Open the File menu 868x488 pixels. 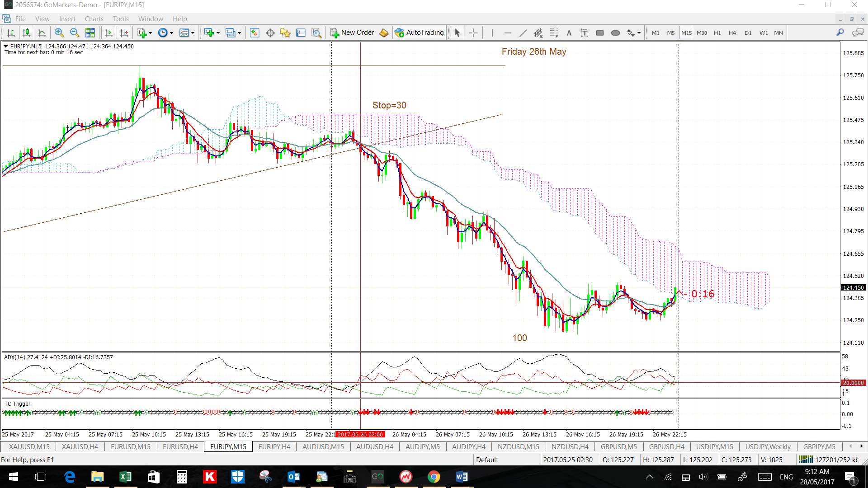pos(20,19)
